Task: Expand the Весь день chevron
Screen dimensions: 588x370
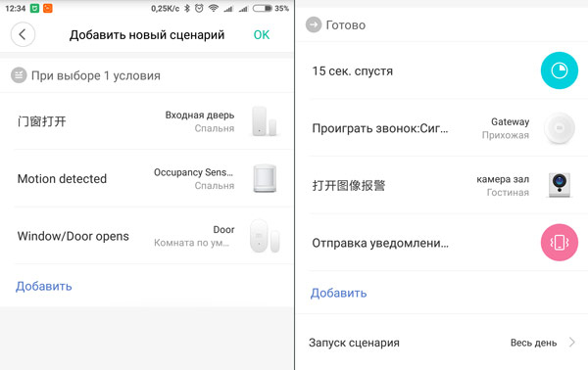Action: point(572,342)
